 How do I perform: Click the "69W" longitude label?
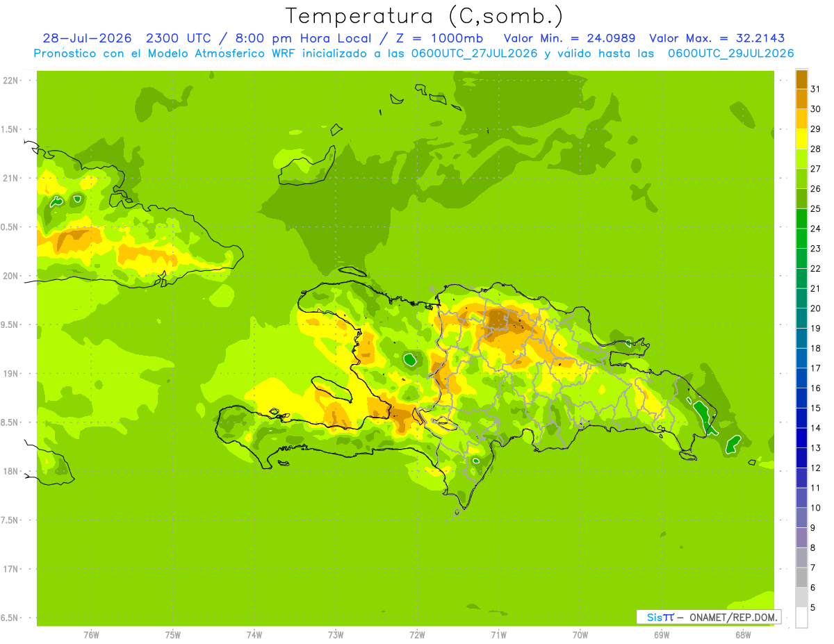coord(662,635)
